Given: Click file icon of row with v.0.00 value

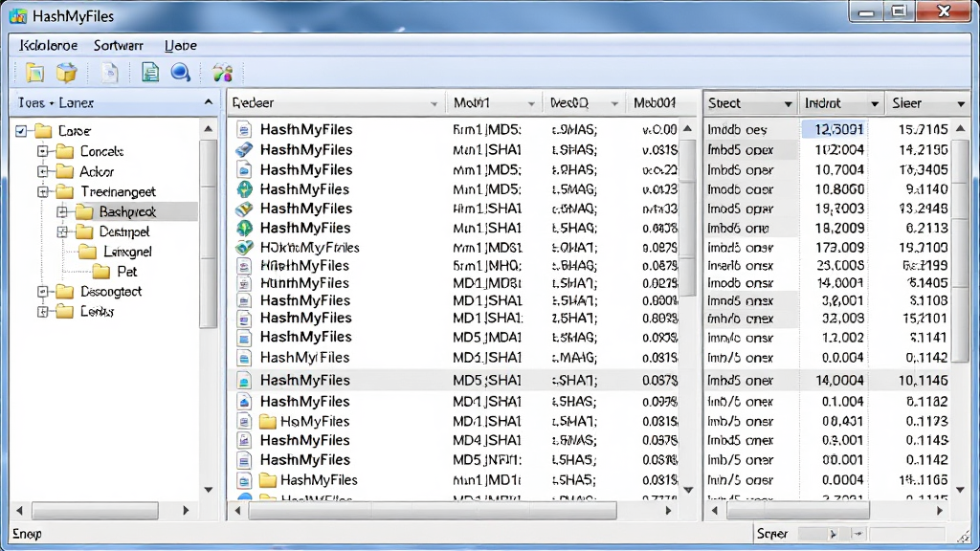Looking at the screenshot, I should point(244,130).
